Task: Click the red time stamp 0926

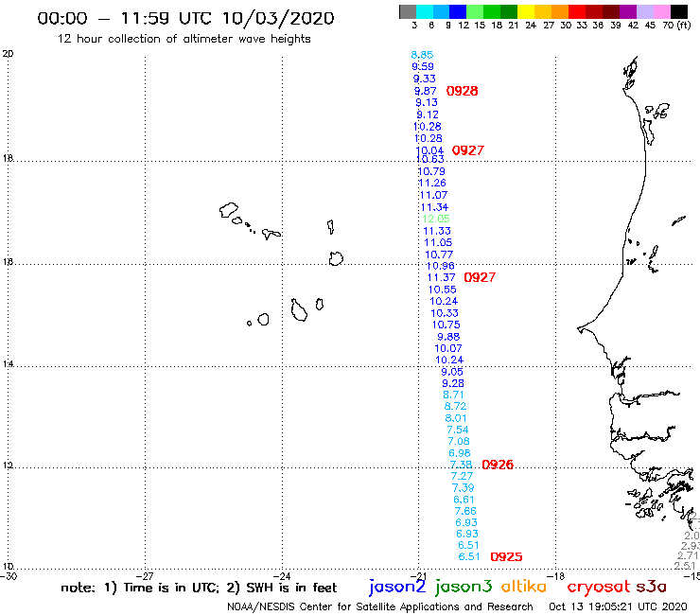Action: tap(498, 465)
